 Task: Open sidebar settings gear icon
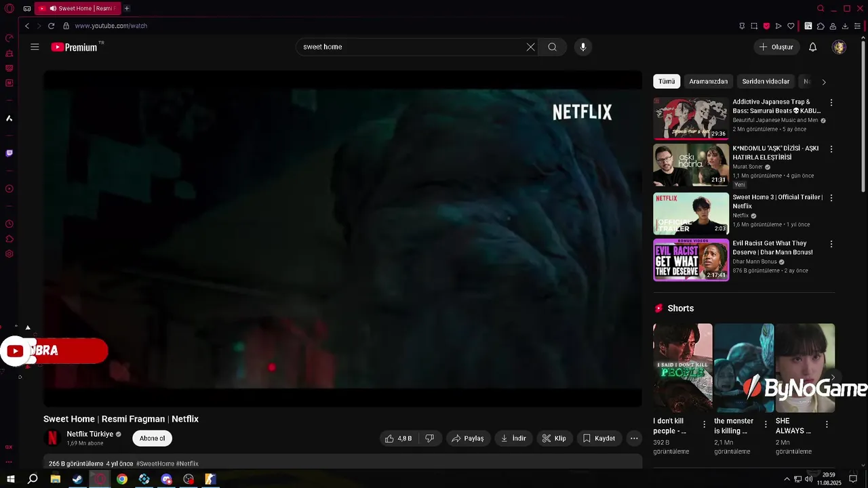9,253
